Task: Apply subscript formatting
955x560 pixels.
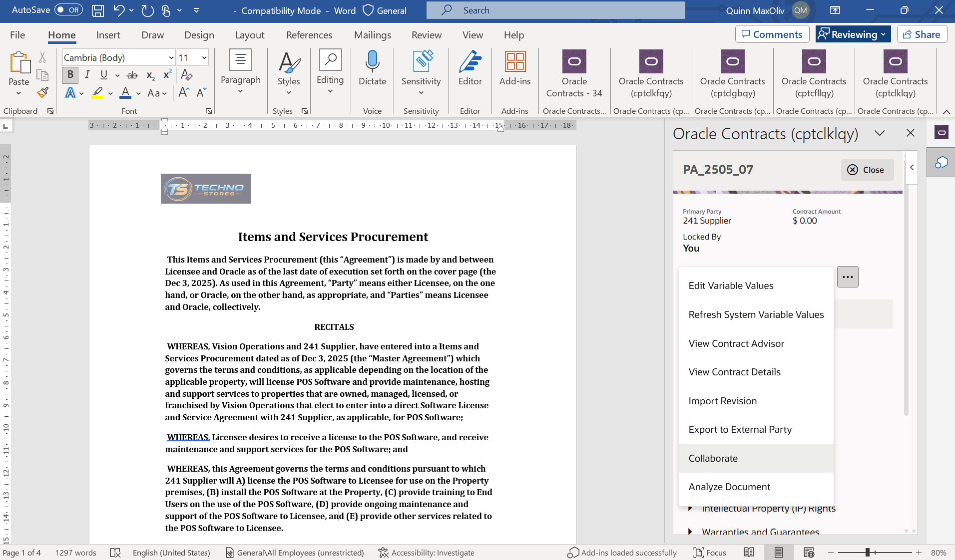Action: 150,75
